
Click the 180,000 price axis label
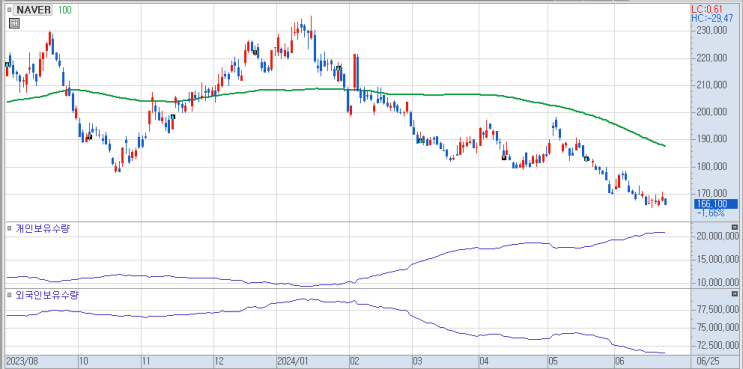pos(711,166)
